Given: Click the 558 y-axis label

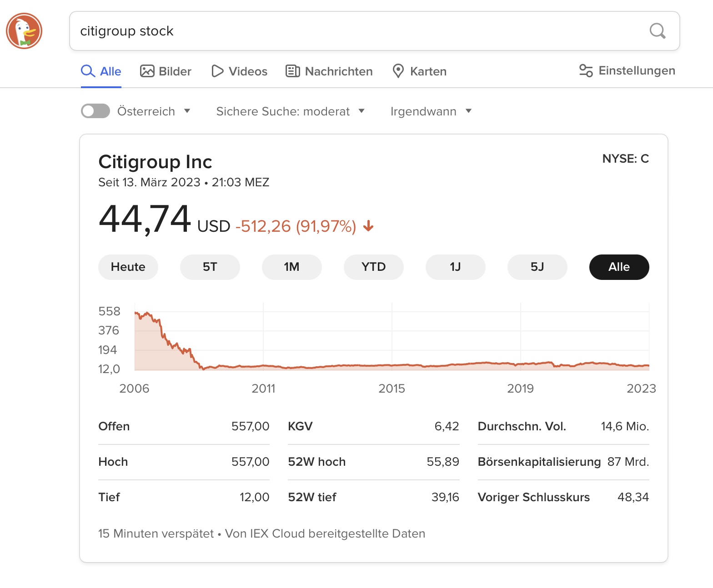Looking at the screenshot, I should point(110,311).
